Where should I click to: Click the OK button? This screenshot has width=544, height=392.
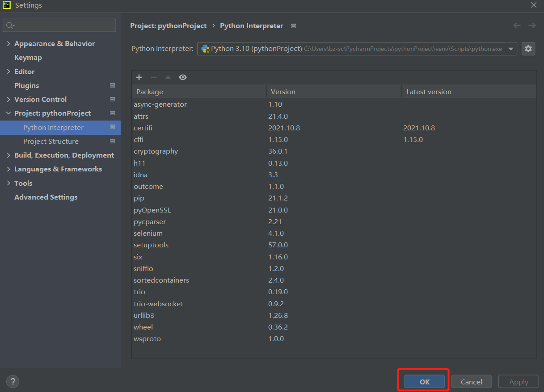pos(425,382)
